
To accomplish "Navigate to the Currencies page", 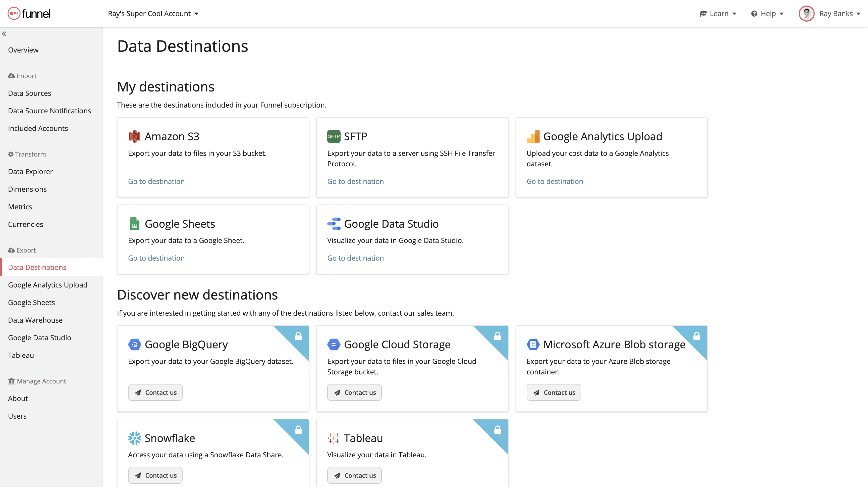I will tap(25, 224).
